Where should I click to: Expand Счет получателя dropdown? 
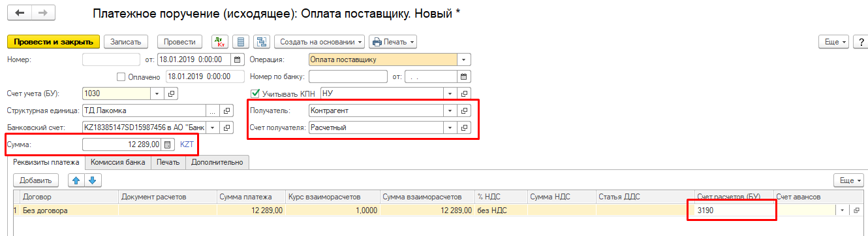point(450,127)
